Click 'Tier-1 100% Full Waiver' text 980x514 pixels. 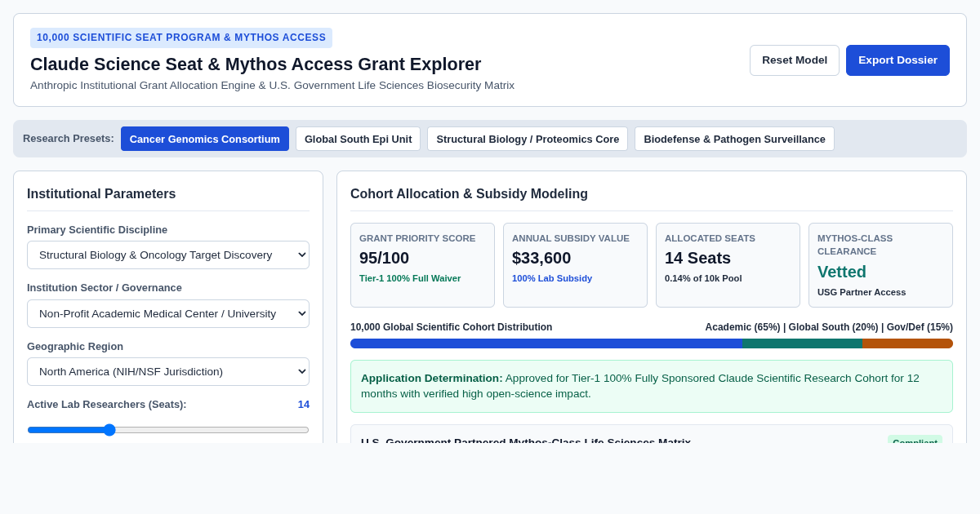410,278
